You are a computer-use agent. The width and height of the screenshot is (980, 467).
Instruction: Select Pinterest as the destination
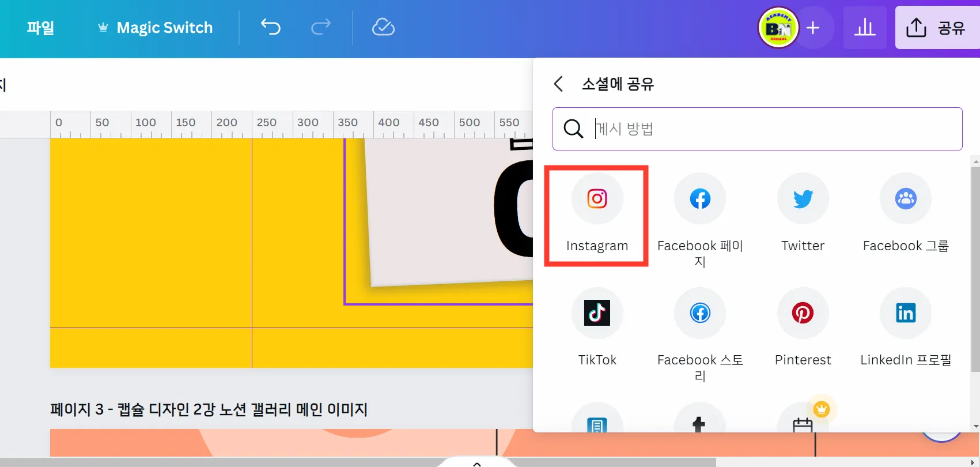[x=803, y=327]
